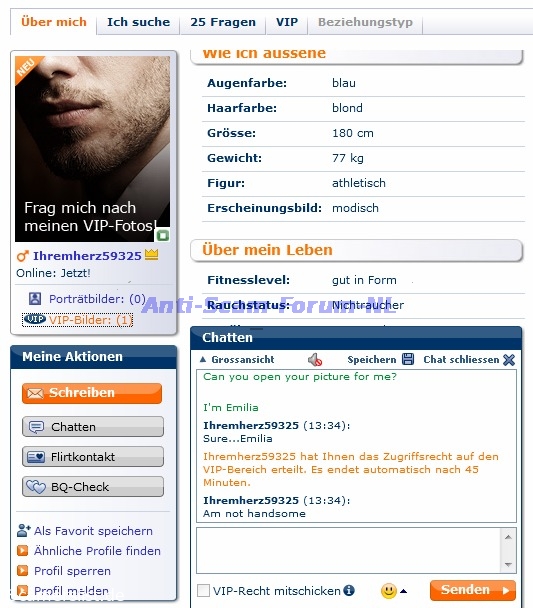Click the green status icon on photo

tap(163, 235)
